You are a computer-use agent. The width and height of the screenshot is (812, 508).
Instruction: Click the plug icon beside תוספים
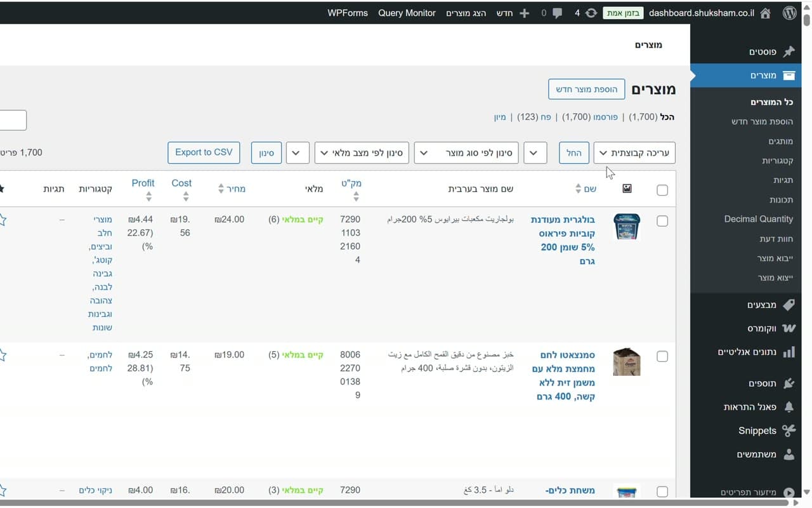click(x=789, y=383)
